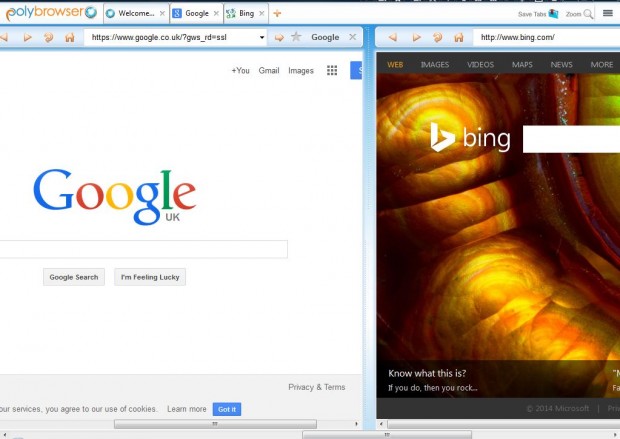This screenshot has width=620, height=439.
Task: Switch to the Bing tab
Action: (246, 13)
